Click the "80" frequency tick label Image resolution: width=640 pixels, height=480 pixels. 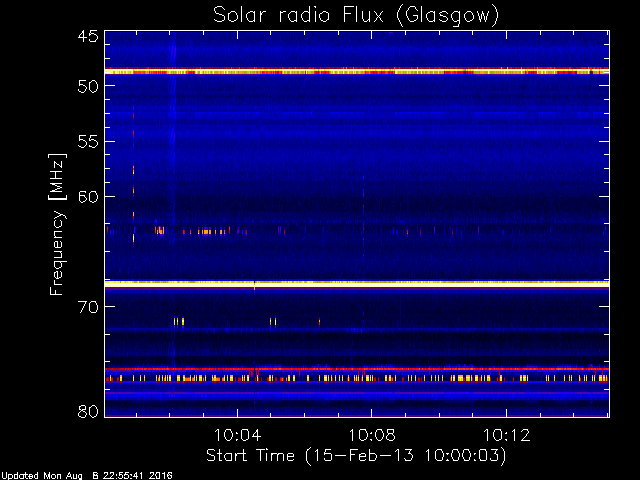(88, 411)
